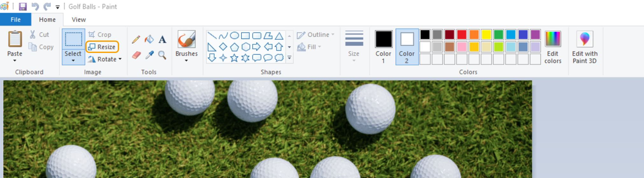Image resolution: width=644 pixels, height=178 pixels.
Task: Pick the red color swatch
Action: tap(462, 34)
